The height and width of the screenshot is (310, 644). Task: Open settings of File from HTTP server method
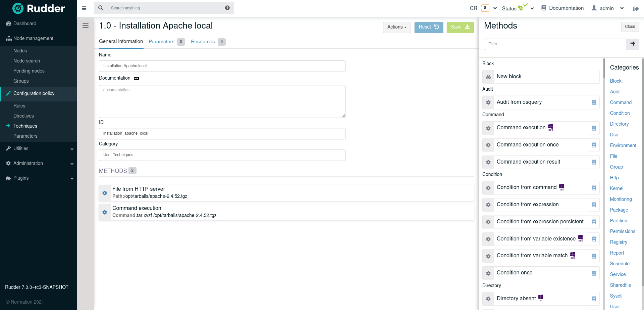click(x=105, y=193)
